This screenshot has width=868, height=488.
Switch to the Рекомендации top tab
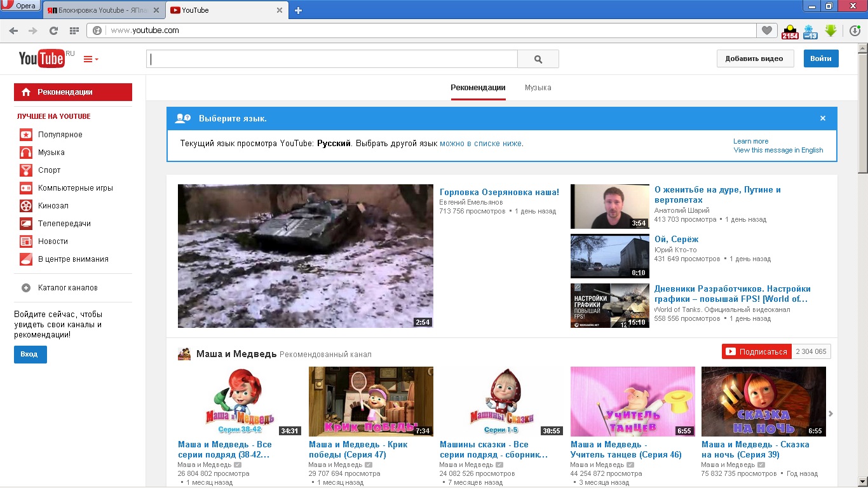[478, 88]
